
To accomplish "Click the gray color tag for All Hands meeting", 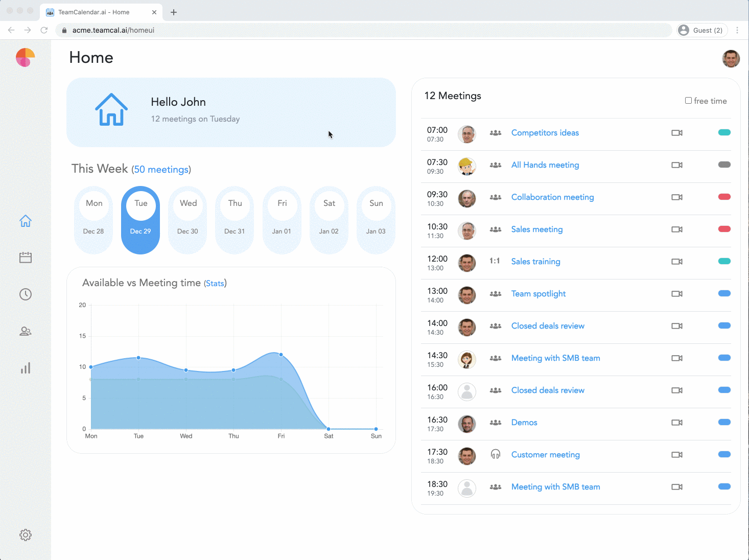I will pyautogui.click(x=724, y=165).
